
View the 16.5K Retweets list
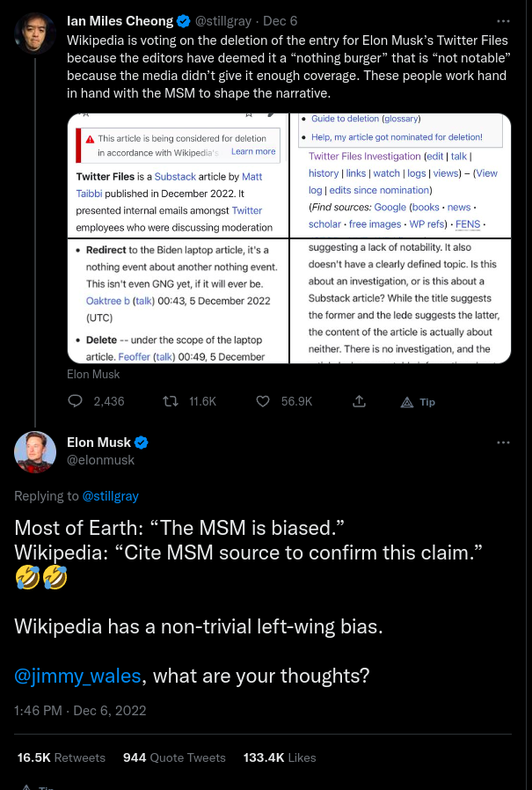pyautogui.click(x=61, y=757)
